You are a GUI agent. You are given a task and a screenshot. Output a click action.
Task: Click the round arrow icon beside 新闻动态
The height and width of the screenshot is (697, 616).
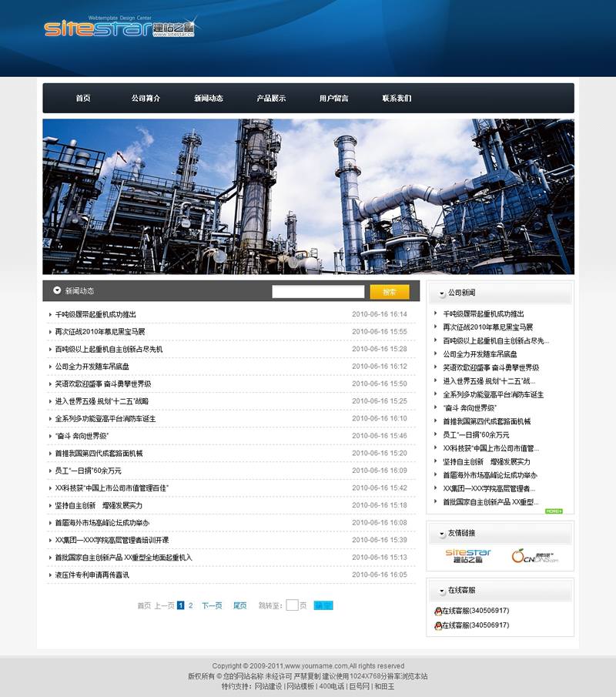tap(57, 291)
